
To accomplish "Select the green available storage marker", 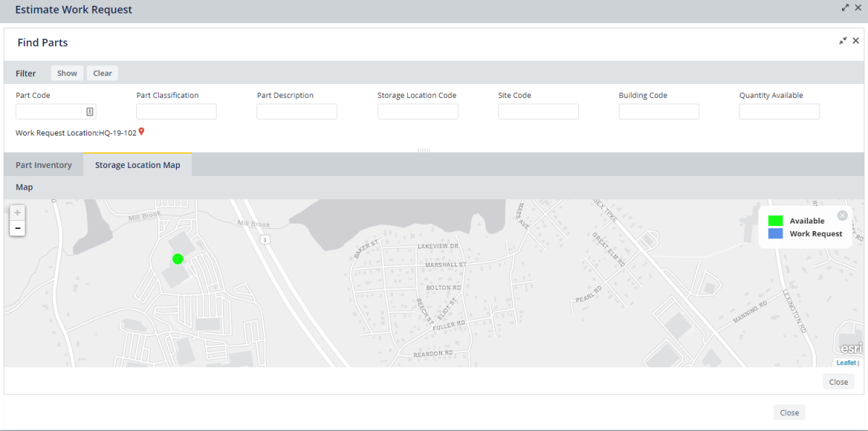I will [178, 259].
